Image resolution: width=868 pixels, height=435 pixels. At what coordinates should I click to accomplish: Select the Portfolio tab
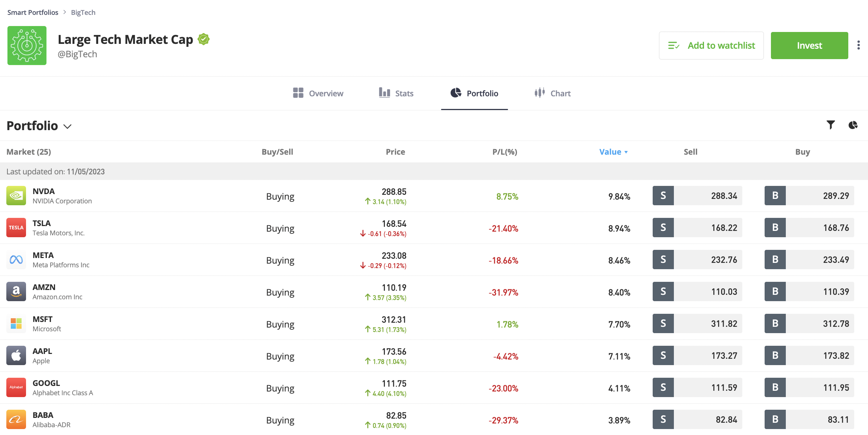point(474,93)
